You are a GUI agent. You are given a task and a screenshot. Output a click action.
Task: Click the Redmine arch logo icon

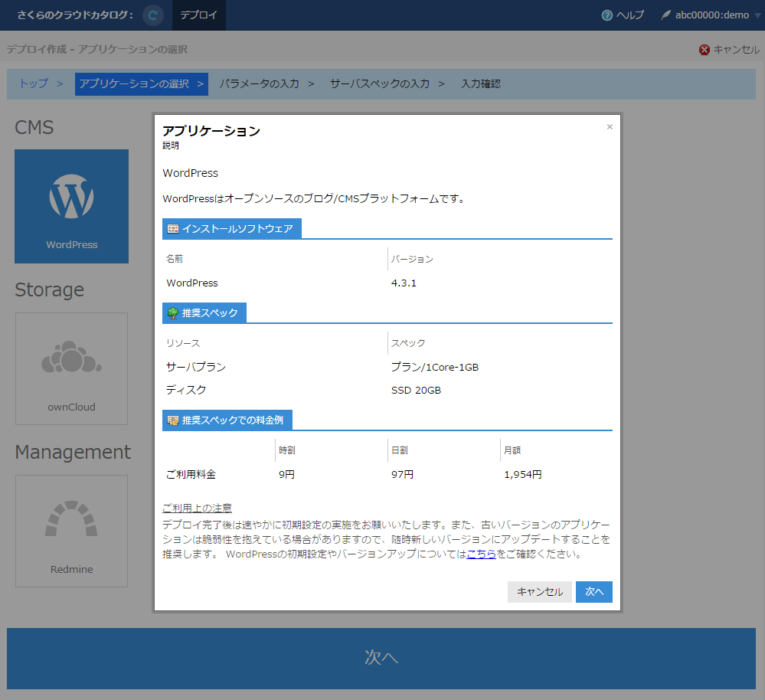pyautogui.click(x=72, y=518)
